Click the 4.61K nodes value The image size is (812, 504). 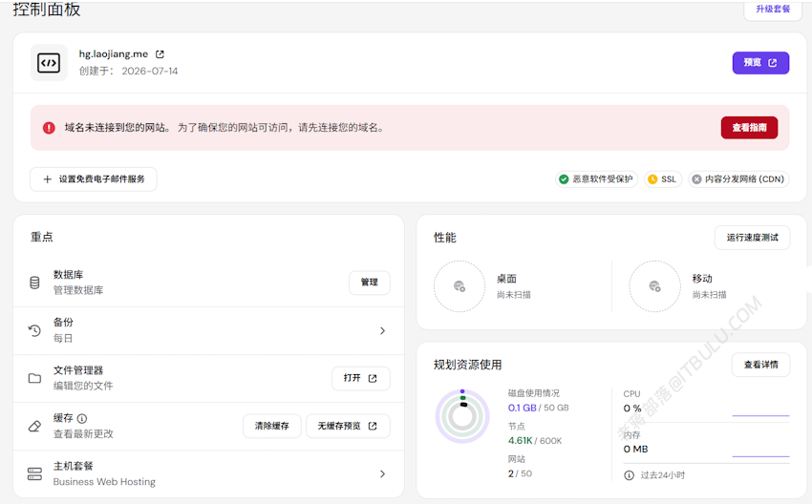(x=520, y=441)
